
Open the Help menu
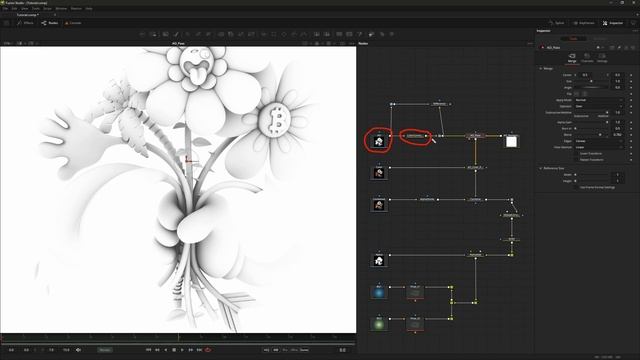click(89, 8)
